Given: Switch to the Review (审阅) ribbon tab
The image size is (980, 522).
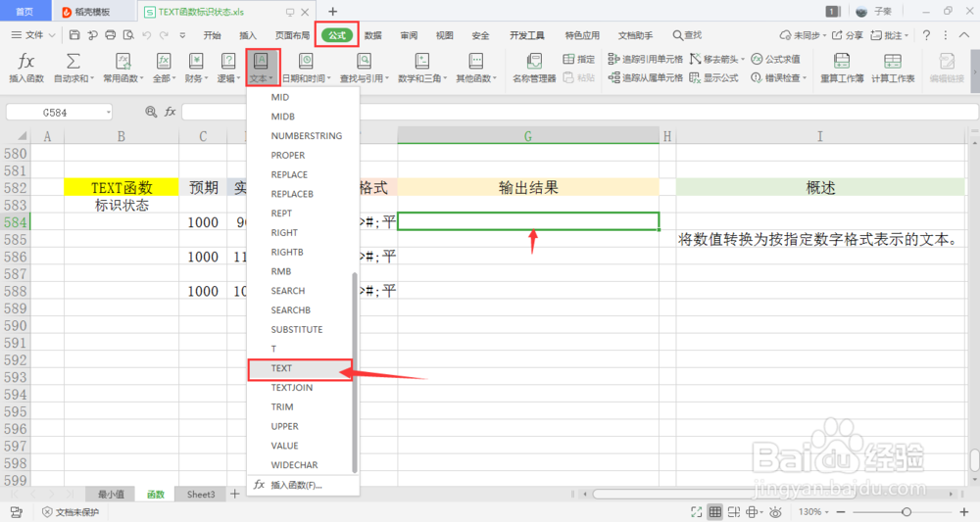Looking at the screenshot, I should [x=409, y=35].
